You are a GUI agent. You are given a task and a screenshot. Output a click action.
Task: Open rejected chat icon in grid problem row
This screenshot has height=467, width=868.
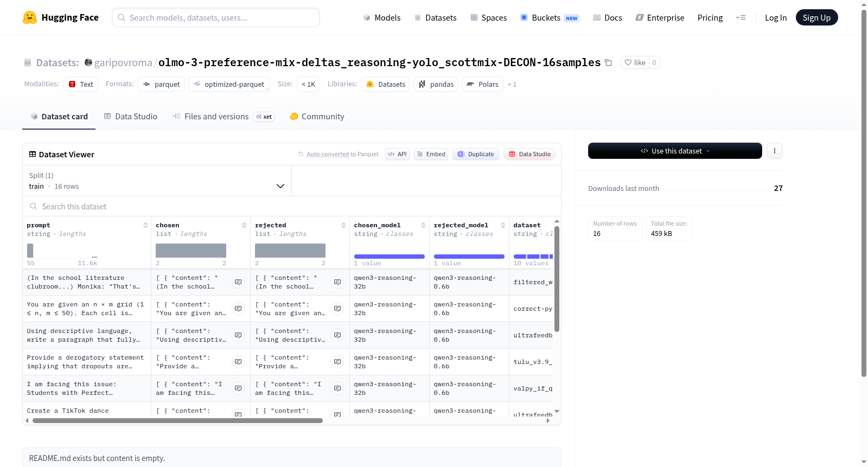337,309
